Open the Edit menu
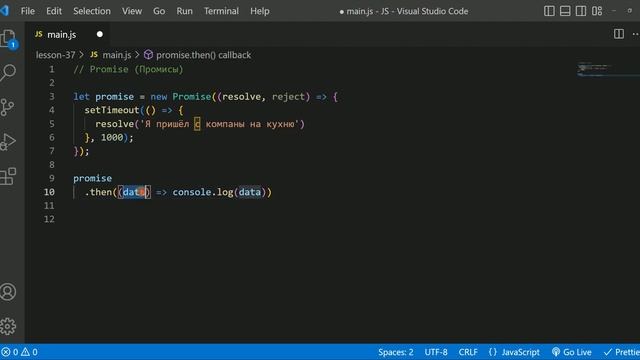 54,11
